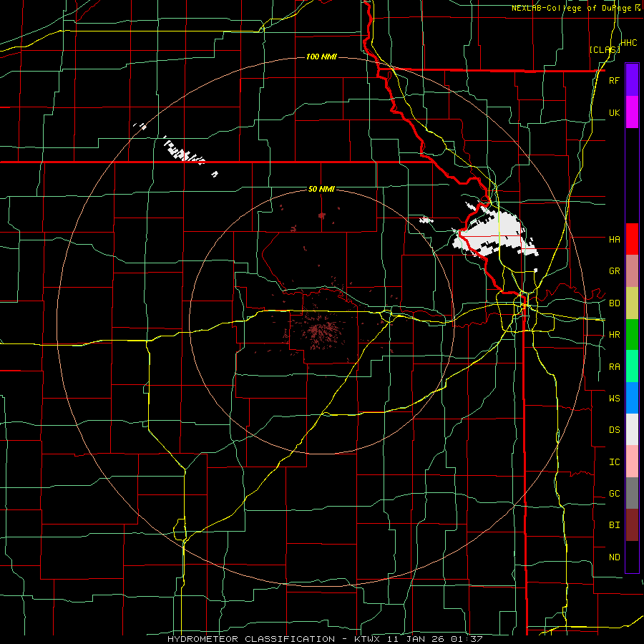Click the HA legend label
Image resolution: width=644 pixels, height=644 pixels.
pyautogui.click(x=614, y=240)
